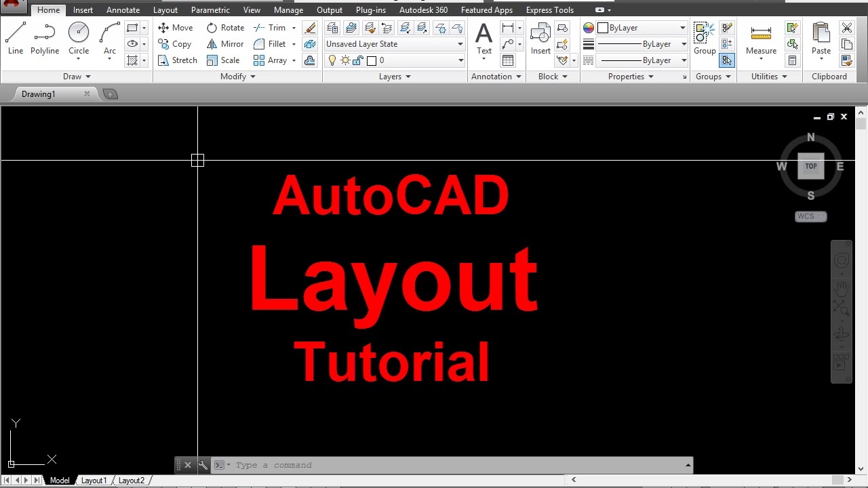
Task: Switch to the Layout1 tab
Action: [x=94, y=481]
